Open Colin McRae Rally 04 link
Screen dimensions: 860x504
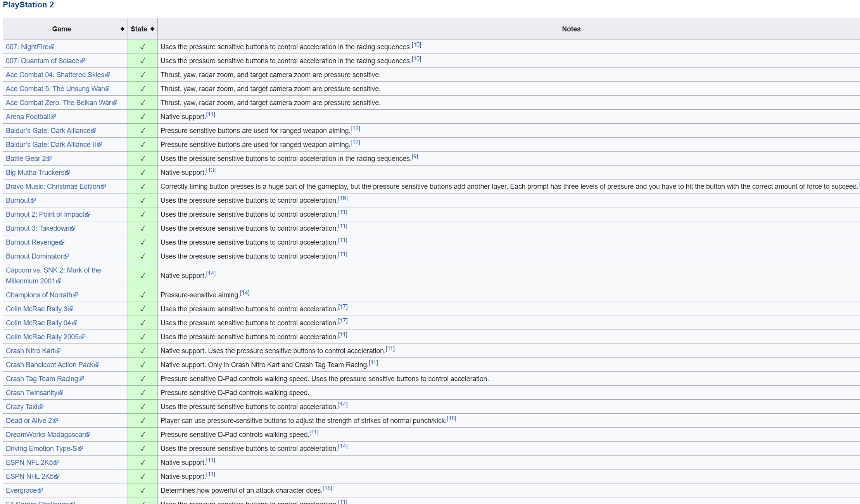coord(41,323)
